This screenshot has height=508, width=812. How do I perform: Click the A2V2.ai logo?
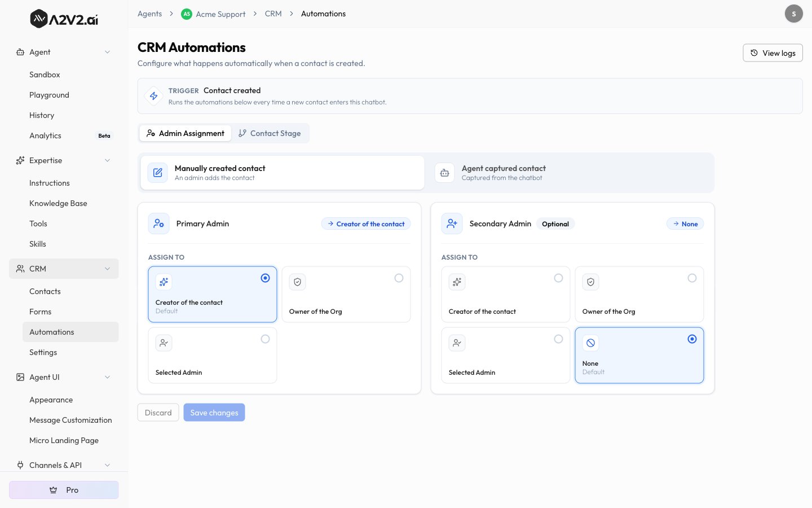tap(64, 19)
